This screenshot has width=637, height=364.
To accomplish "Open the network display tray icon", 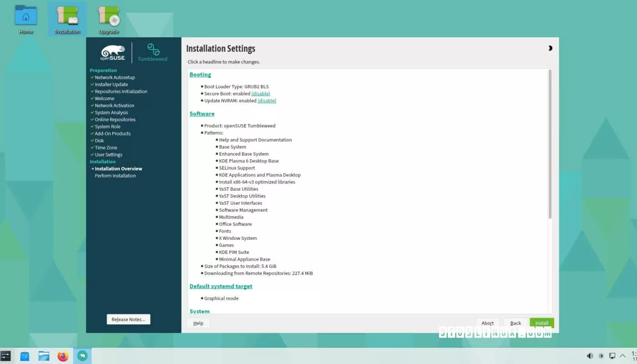I will pos(612,356).
